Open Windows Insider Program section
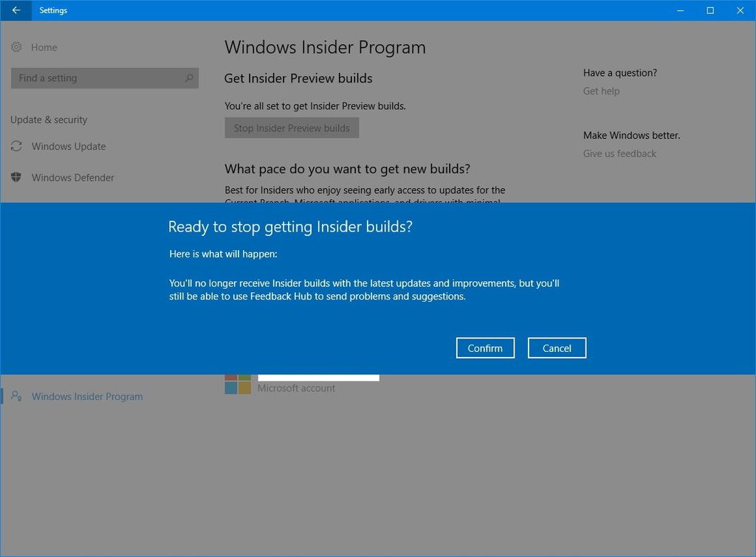Screen dimensions: 756x557 click(x=86, y=396)
